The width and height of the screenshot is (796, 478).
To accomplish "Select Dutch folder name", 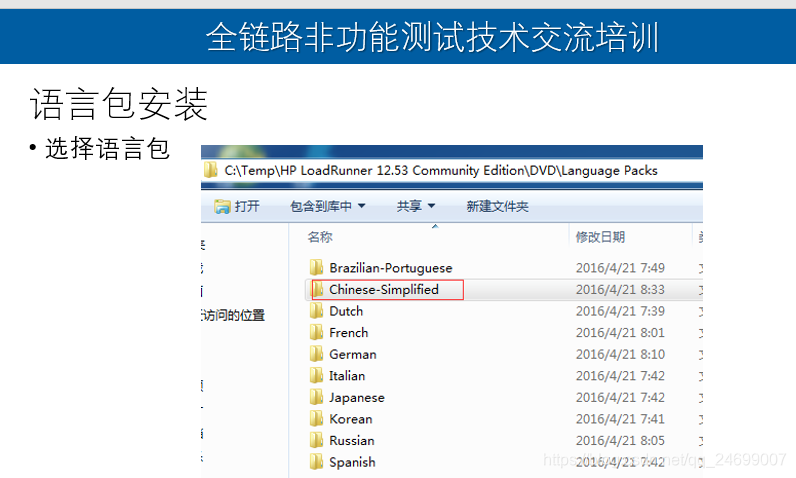I will [x=346, y=311].
